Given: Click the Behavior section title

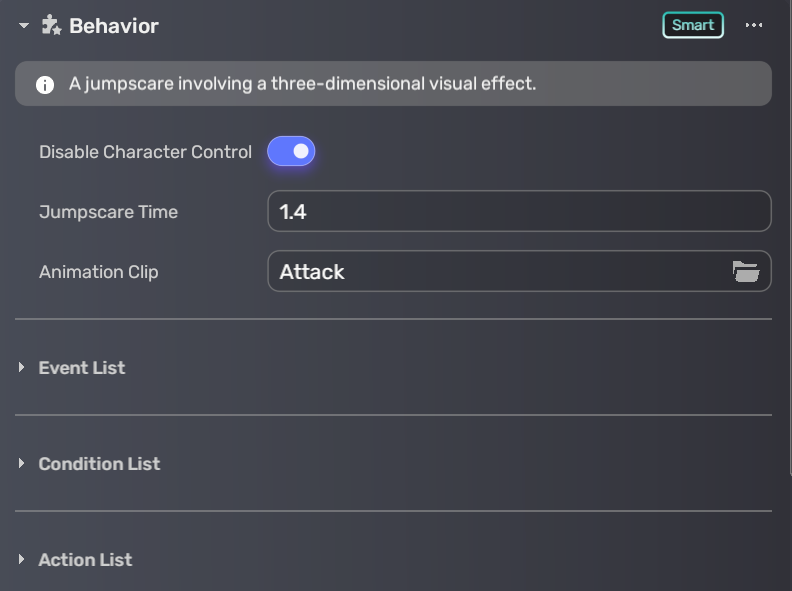Looking at the screenshot, I should 113,26.
